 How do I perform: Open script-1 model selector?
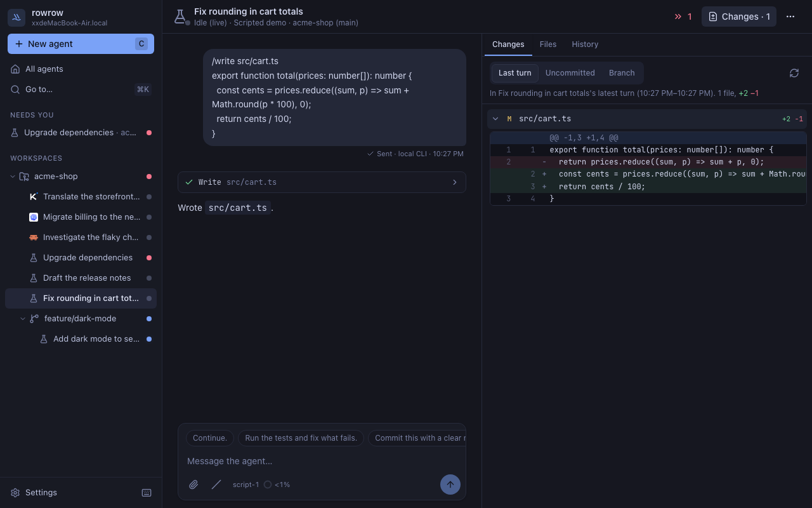click(x=246, y=485)
